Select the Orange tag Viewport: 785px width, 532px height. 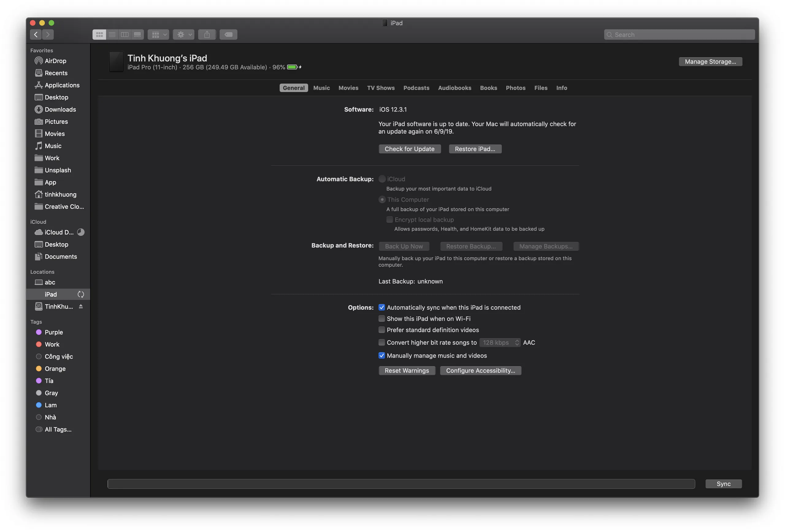[x=51, y=369]
